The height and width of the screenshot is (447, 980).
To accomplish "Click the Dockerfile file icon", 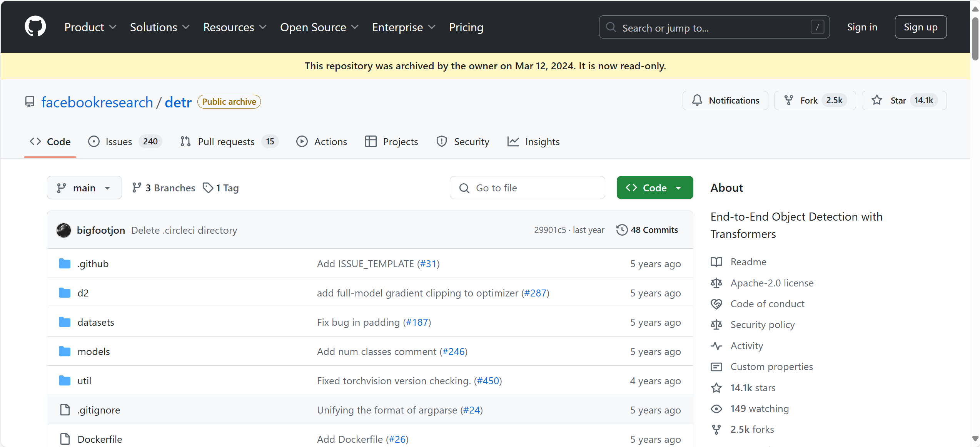I will [65, 439].
